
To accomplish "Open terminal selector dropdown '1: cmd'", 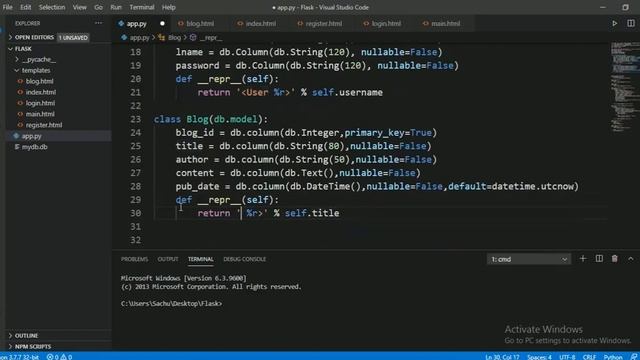I will [x=529, y=259].
